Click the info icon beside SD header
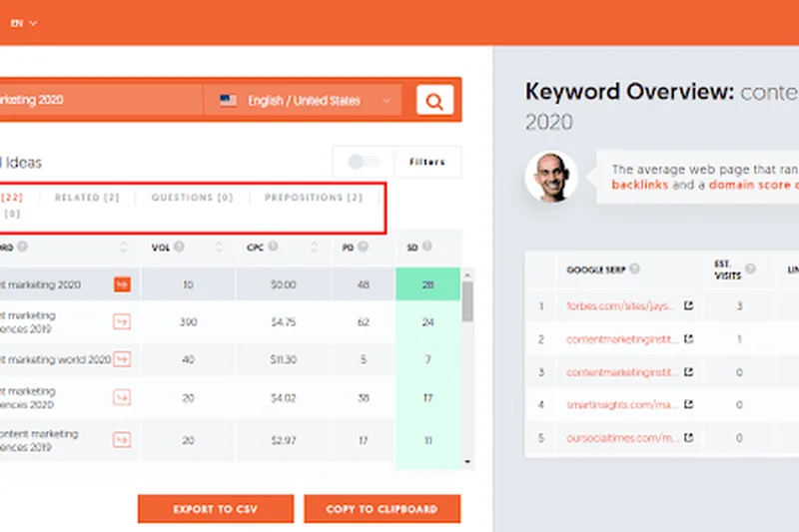Screen dimensions: 799x532 426,247
